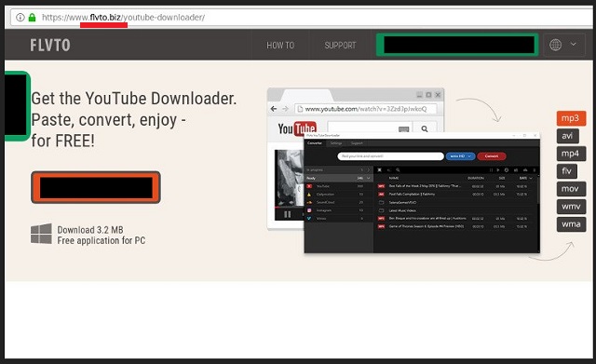The width and height of the screenshot is (596, 364).
Task: Click the orange download button below the headline
Action: [x=96, y=187]
